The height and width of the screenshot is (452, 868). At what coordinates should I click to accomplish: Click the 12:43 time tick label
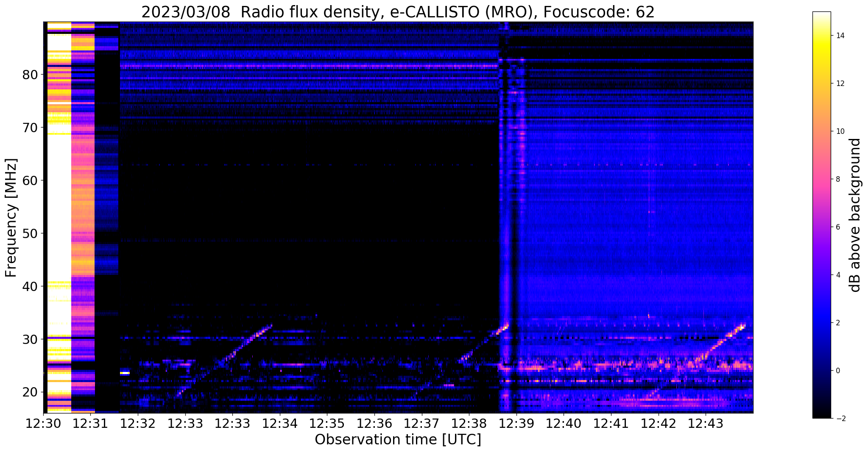[705, 423]
